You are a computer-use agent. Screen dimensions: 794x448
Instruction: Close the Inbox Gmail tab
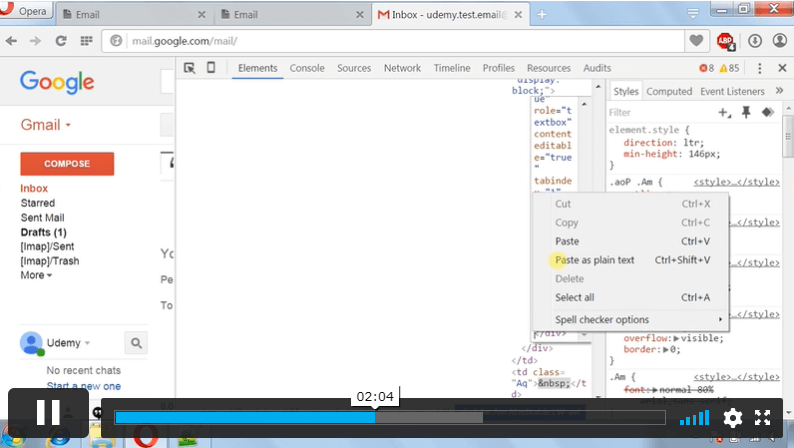coord(518,15)
